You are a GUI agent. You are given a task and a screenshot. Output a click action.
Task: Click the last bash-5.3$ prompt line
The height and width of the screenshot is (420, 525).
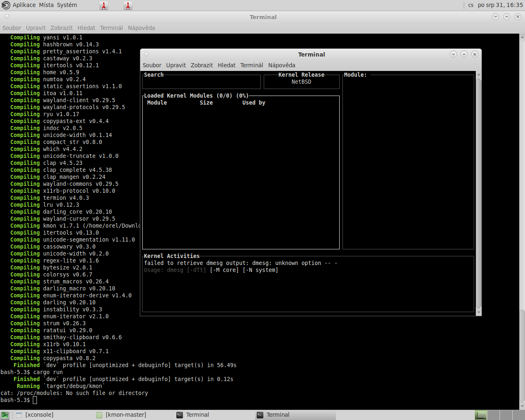18,400
